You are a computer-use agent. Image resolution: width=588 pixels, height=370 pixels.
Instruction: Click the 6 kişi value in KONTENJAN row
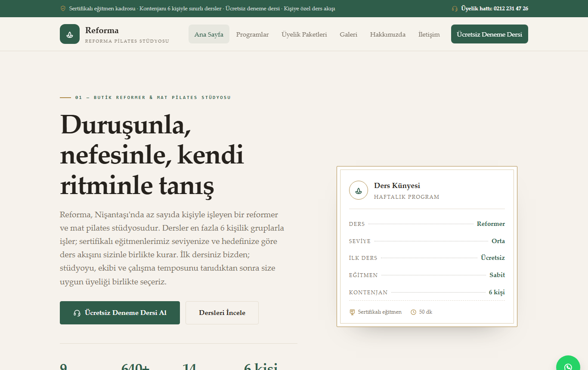point(497,292)
